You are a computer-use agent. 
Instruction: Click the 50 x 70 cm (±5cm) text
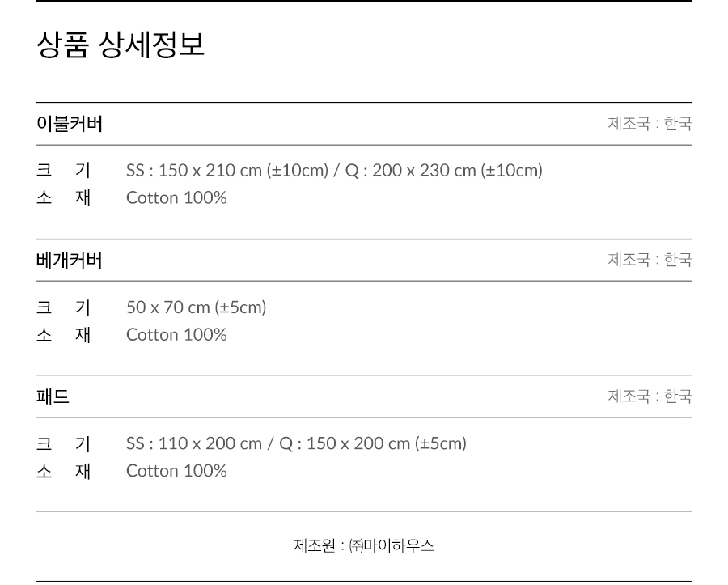pyautogui.click(x=196, y=307)
